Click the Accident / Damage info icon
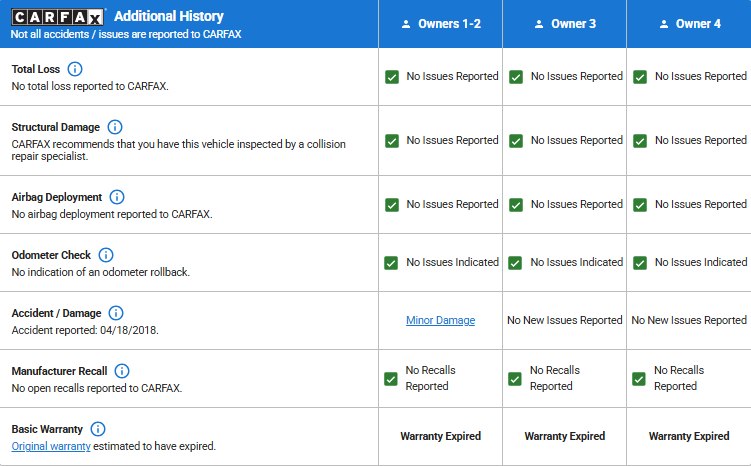Screen dimensions: 751x466 pos(116,314)
